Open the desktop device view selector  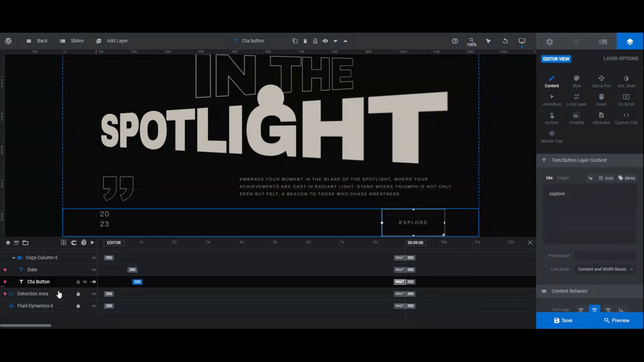522,41
